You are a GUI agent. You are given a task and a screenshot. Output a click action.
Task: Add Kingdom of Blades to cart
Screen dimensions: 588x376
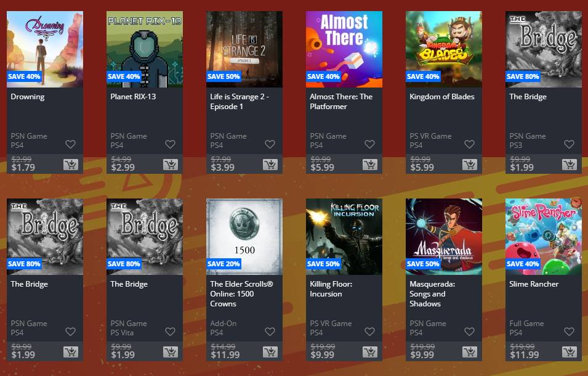click(x=470, y=165)
